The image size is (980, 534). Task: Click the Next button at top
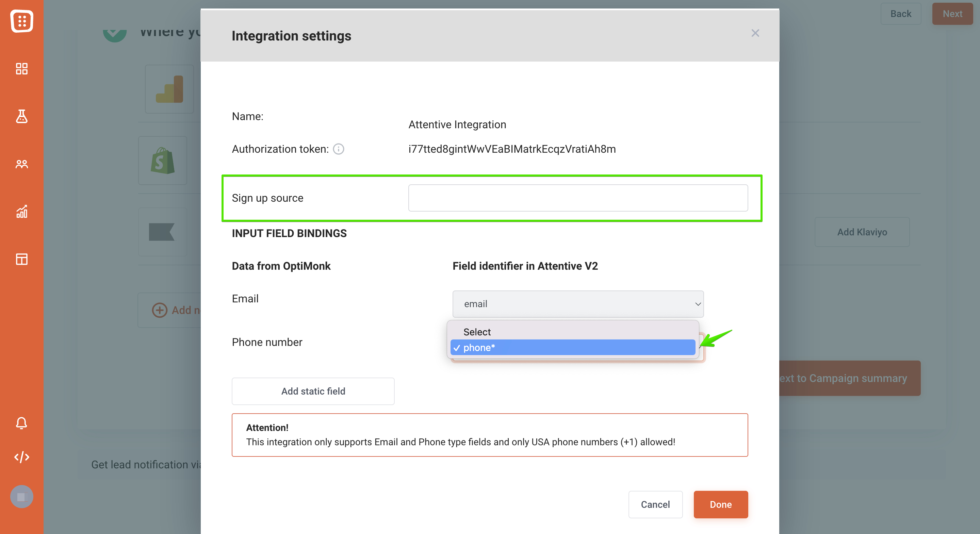coord(952,14)
